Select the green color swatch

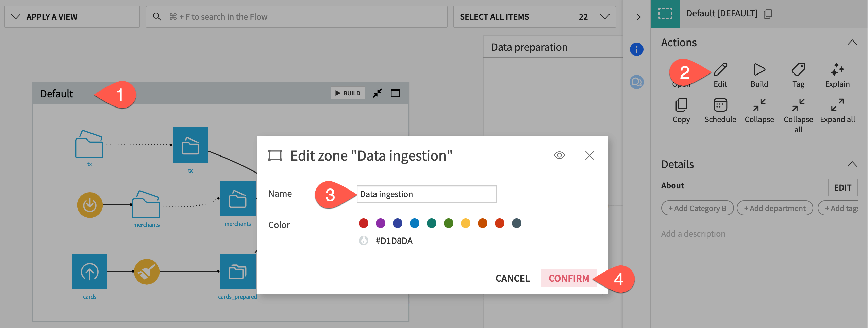point(449,224)
